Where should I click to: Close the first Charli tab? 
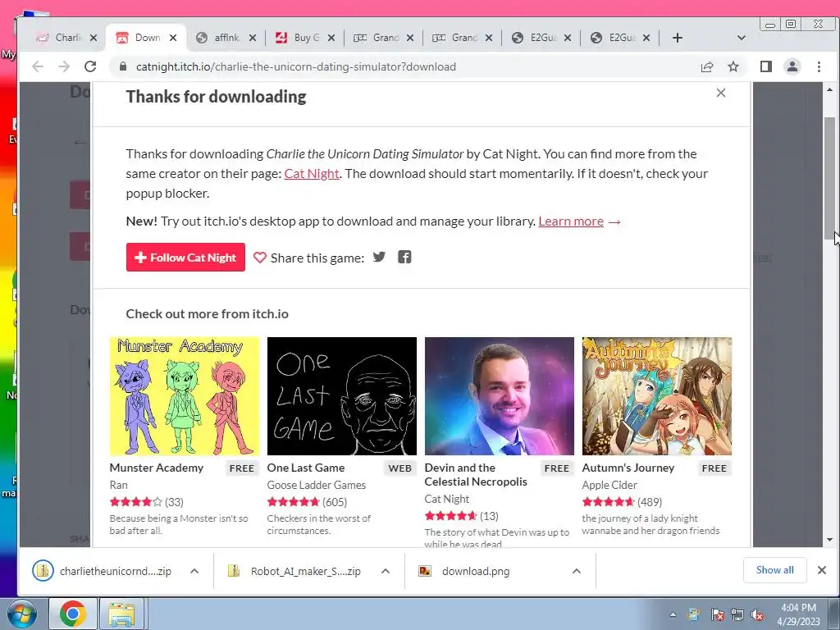[94, 38]
